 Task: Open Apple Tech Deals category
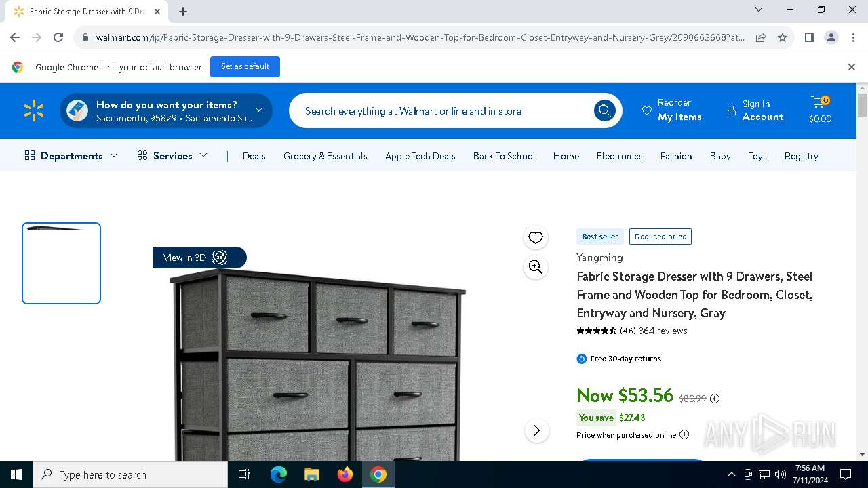(x=420, y=156)
